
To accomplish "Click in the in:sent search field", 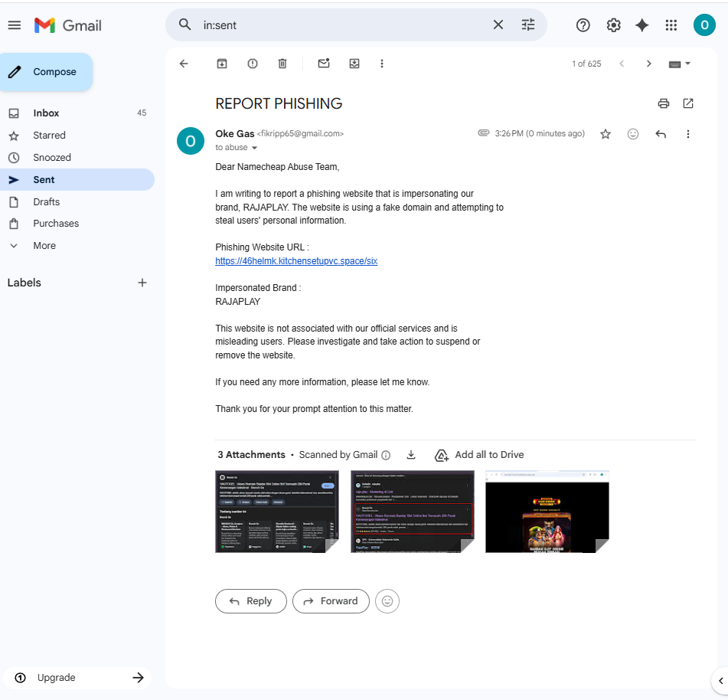I will point(344,25).
